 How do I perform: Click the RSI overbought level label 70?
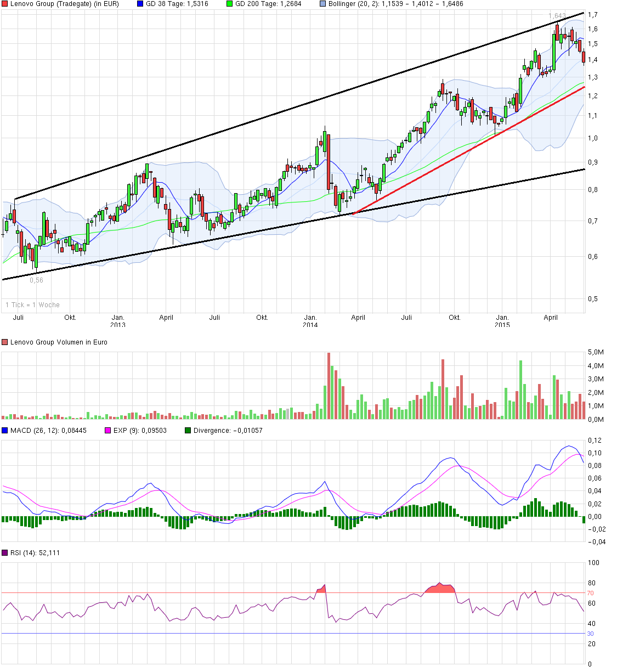[x=591, y=593]
